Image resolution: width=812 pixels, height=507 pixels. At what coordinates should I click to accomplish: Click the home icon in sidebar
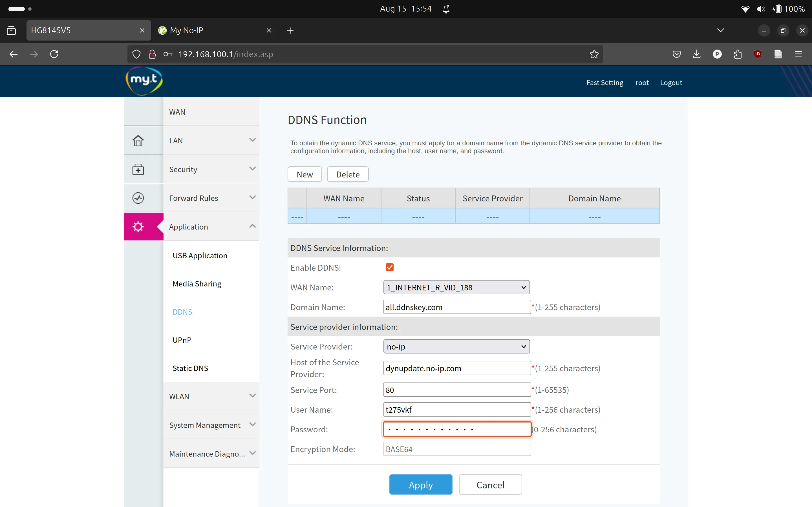coord(138,141)
